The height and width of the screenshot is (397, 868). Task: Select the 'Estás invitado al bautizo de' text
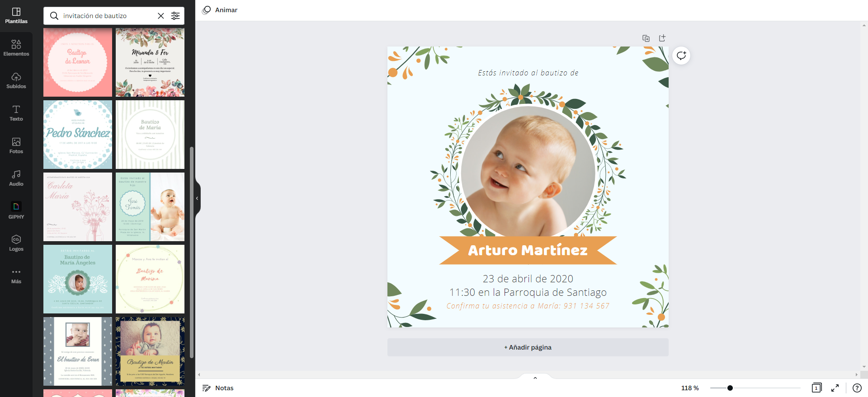click(x=528, y=73)
